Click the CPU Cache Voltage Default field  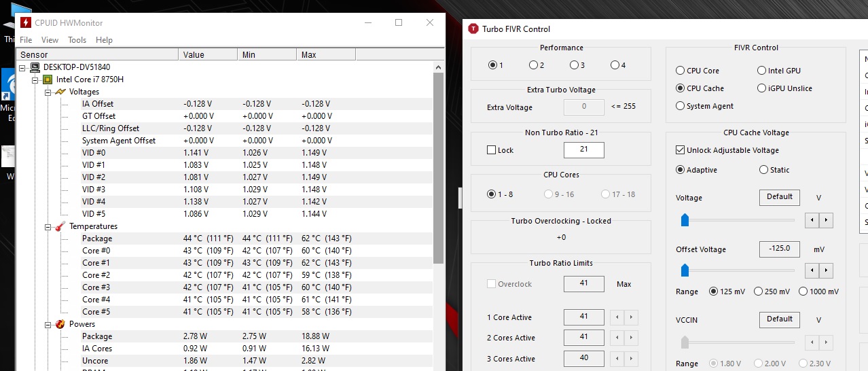tap(779, 197)
